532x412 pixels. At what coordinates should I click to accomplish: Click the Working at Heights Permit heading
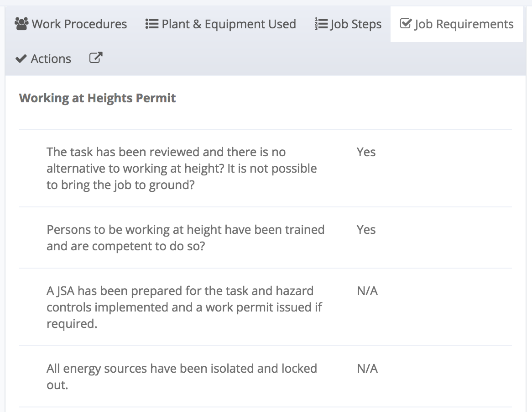[98, 98]
